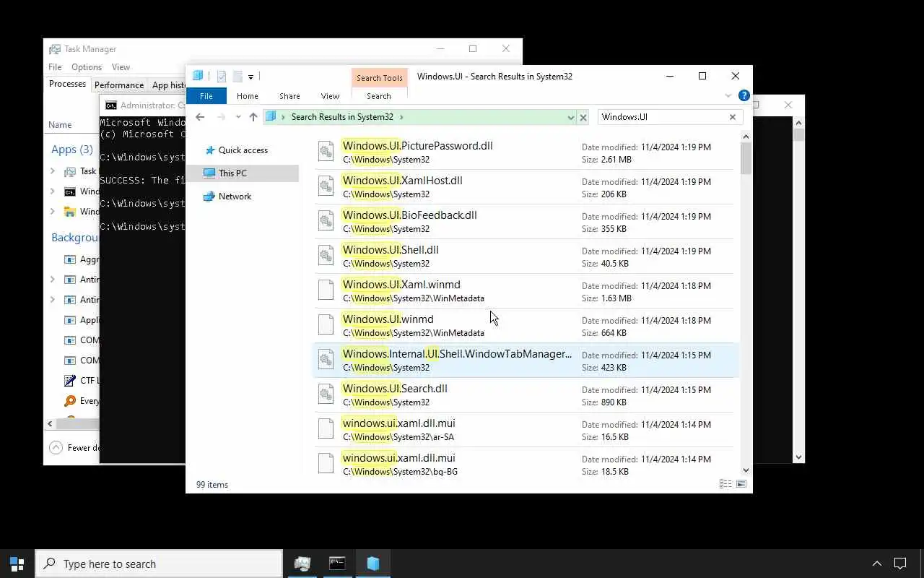Image resolution: width=924 pixels, height=578 pixels.
Task: Open Task Manager File menu
Action: 55,67
